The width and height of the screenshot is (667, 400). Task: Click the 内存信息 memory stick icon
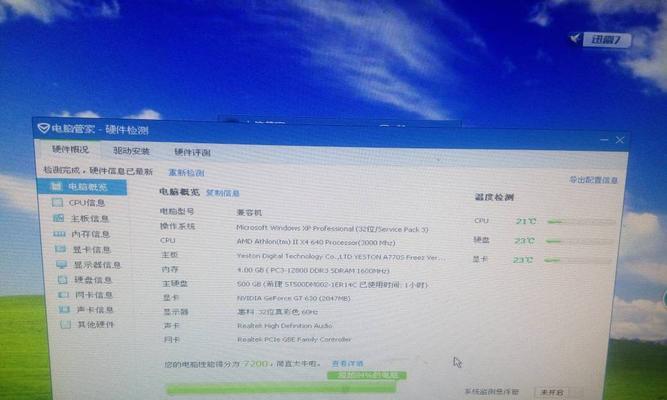click(x=59, y=234)
